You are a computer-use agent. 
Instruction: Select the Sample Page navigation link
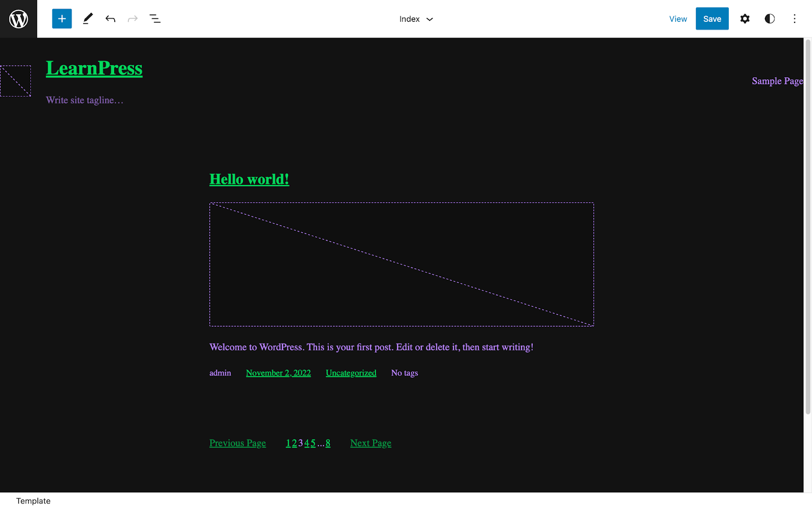click(777, 81)
